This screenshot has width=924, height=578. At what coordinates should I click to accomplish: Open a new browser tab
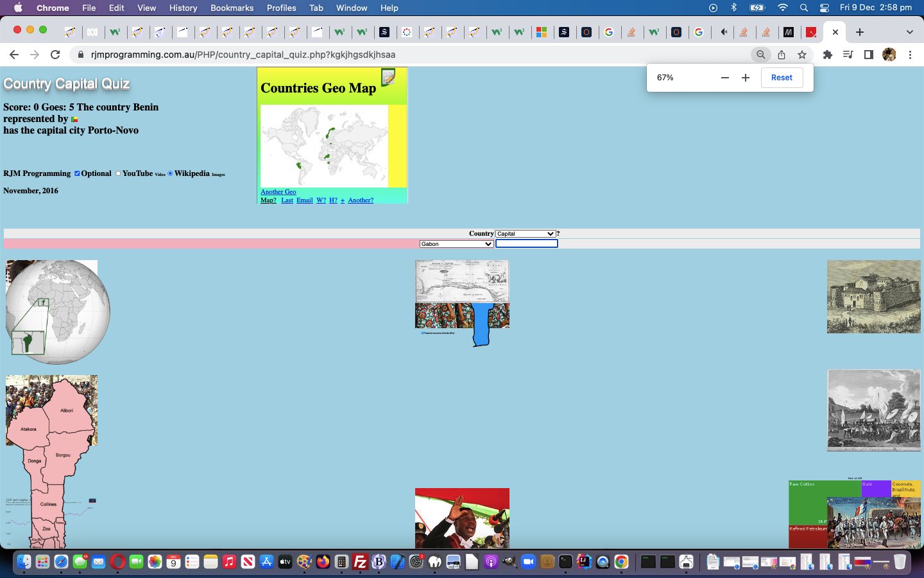(x=860, y=32)
